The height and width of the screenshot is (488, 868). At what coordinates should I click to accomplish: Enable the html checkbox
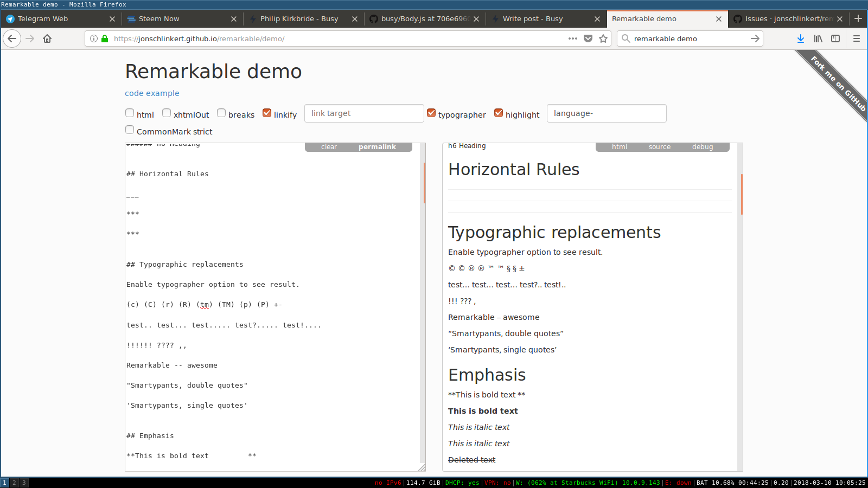pyautogui.click(x=129, y=113)
